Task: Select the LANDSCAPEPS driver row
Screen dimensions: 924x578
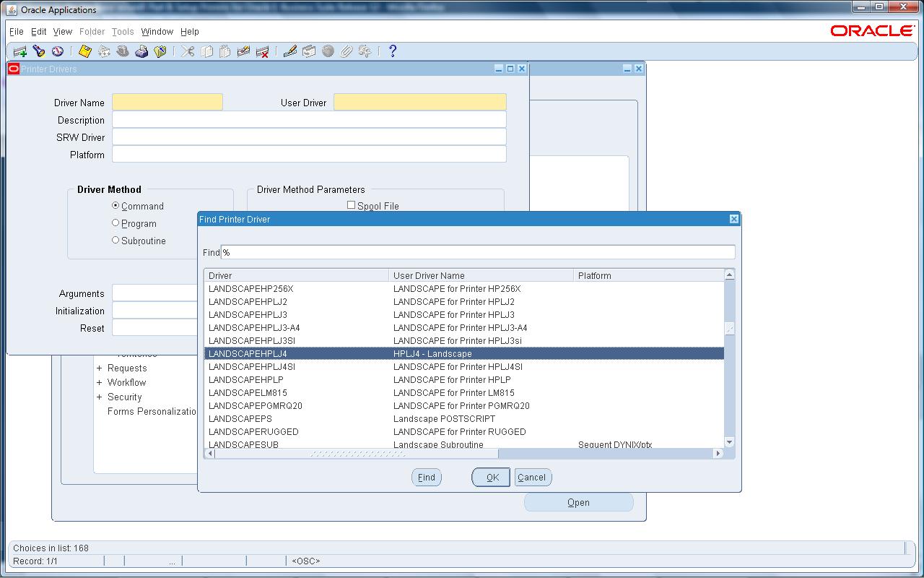Action: pyautogui.click(x=465, y=419)
